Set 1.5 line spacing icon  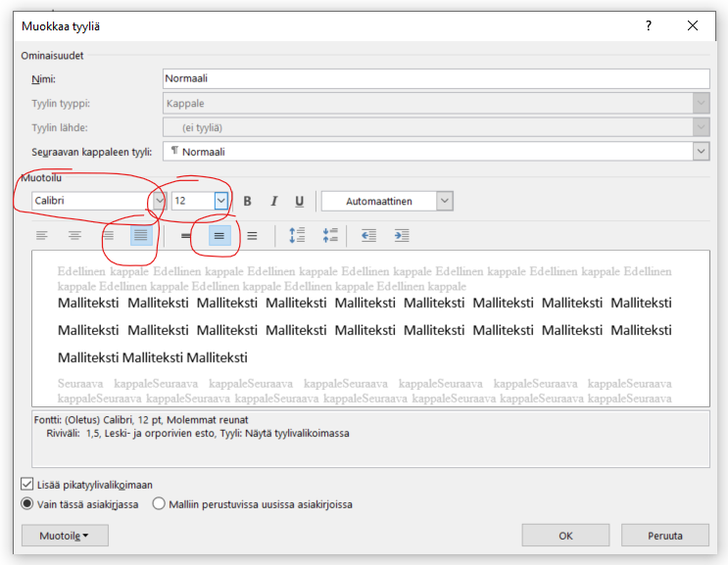[x=219, y=236]
